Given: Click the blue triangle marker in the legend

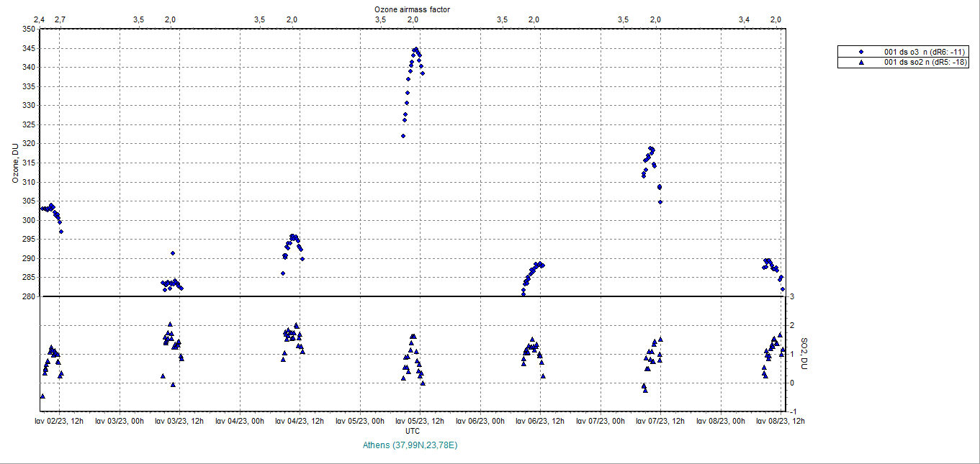Looking at the screenshot, I should 861,63.
